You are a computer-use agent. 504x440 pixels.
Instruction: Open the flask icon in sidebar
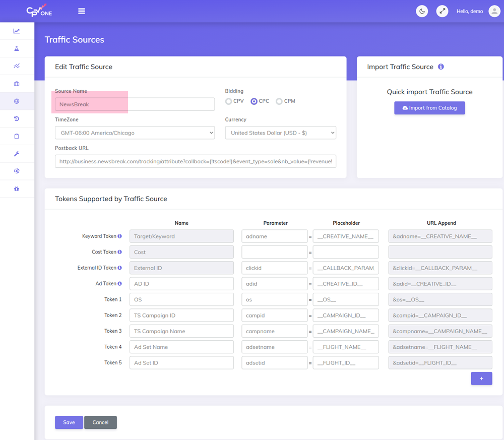[x=17, y=48]
